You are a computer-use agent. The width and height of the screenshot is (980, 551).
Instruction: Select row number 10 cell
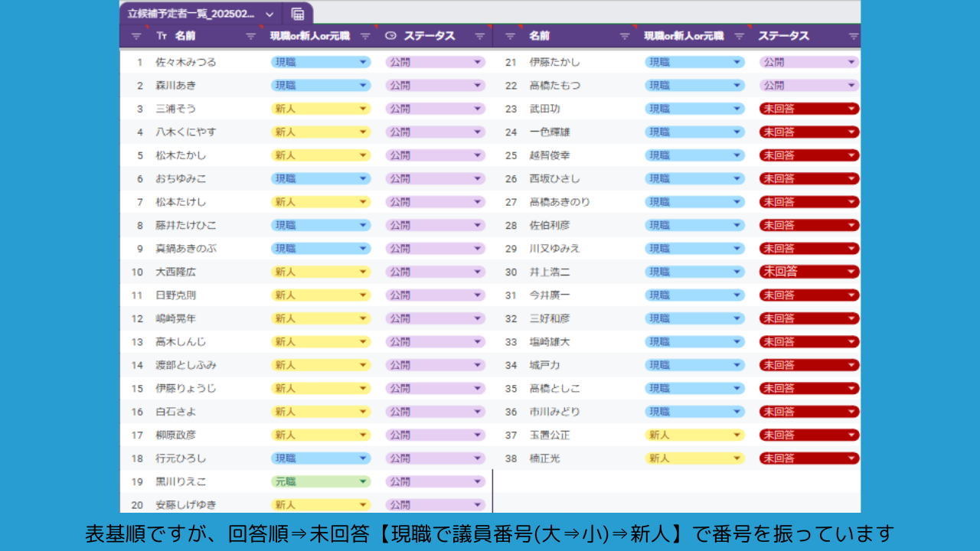[137, 272]
